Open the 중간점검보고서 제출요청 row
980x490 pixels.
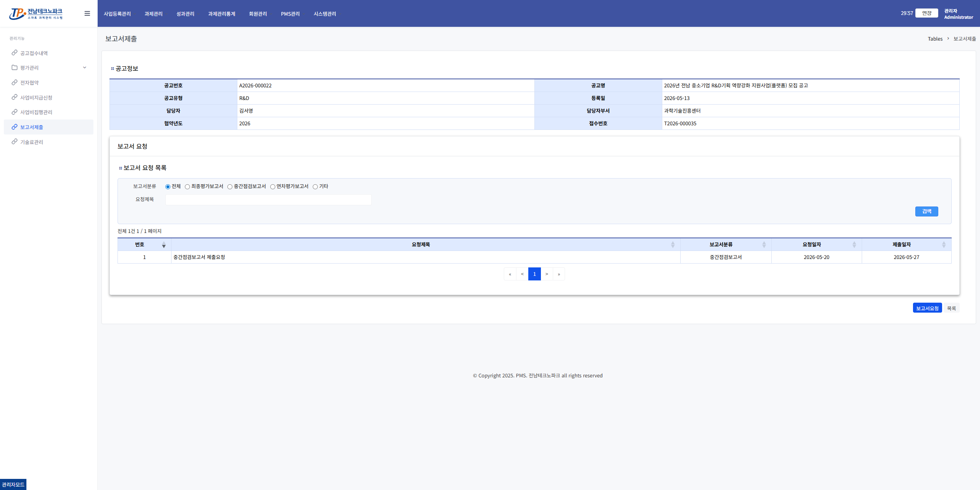[534, 257]
